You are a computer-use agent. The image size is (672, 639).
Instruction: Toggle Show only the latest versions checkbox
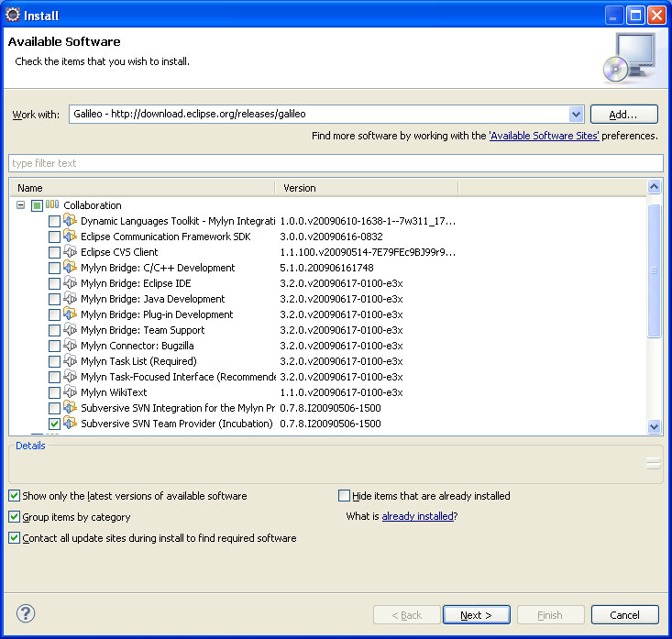click(x=14, y=496)
